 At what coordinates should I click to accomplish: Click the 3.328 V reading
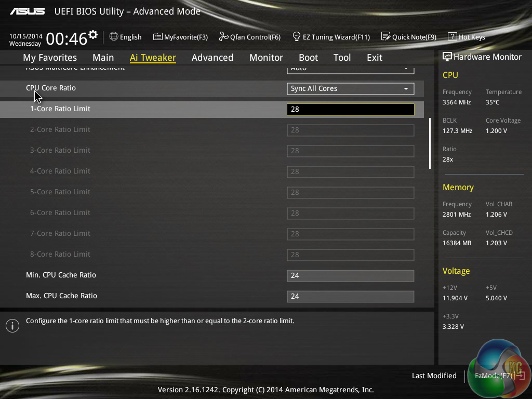(453, 326)
